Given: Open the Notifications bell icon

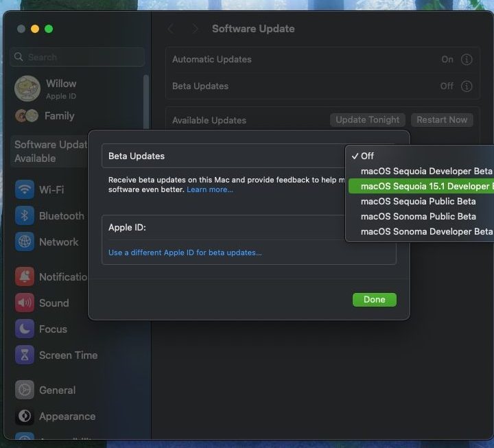Looking at the screenshot, I should tap(24, 276).
